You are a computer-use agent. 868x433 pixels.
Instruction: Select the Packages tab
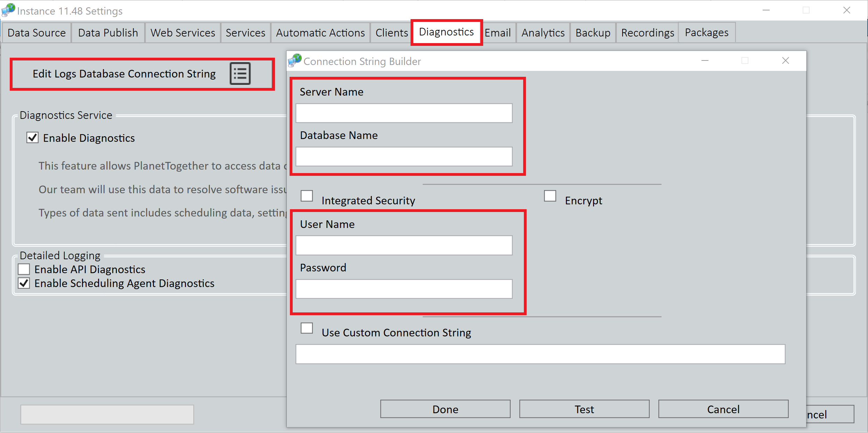pyautogui.click(x=707, y=32)
